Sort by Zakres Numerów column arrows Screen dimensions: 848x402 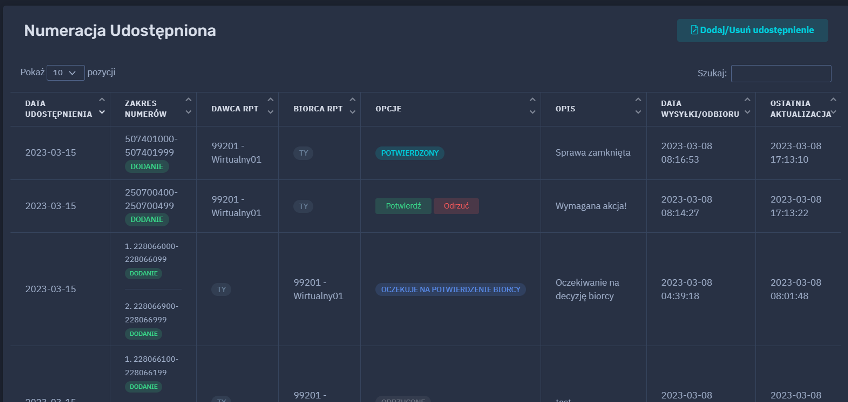188,108
